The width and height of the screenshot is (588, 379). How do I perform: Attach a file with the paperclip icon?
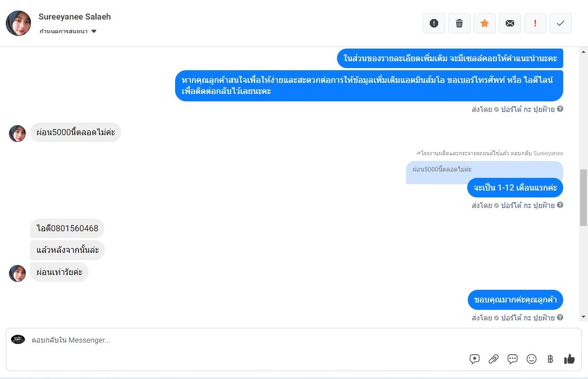pos(494,359)
